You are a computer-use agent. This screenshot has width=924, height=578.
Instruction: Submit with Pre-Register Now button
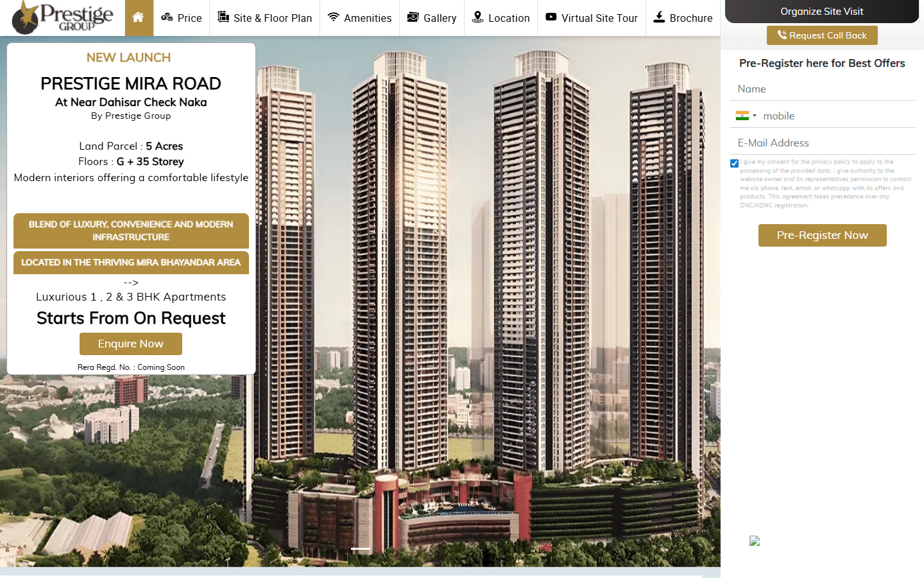click(823, 235)
